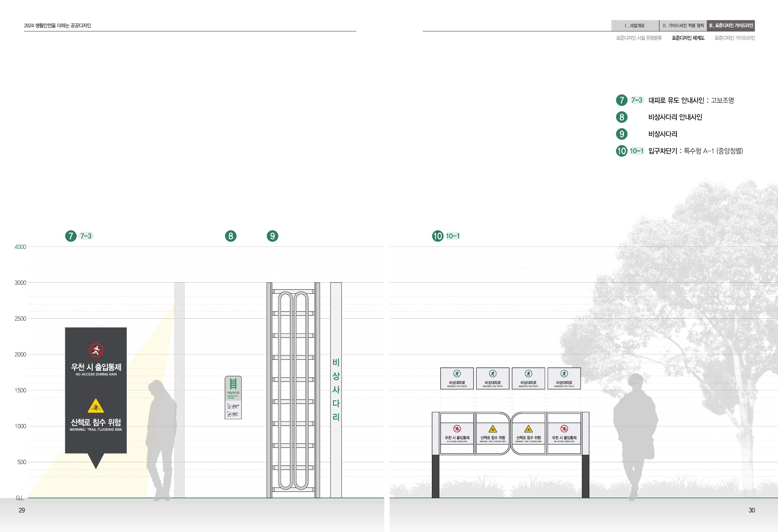The width and height of the screenshot is (778, 532).
Task: Click the yellow flood warning triangle on dark sign
Action: [96, 406]
